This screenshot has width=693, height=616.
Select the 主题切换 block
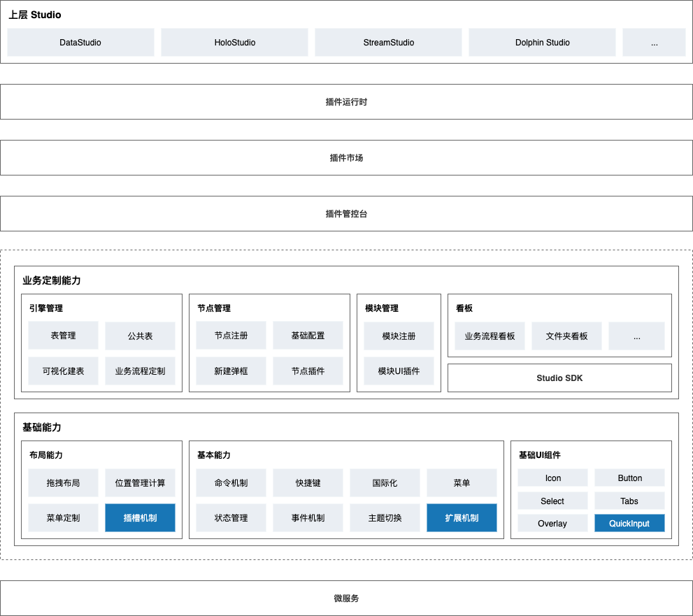[x=385, y=517]
